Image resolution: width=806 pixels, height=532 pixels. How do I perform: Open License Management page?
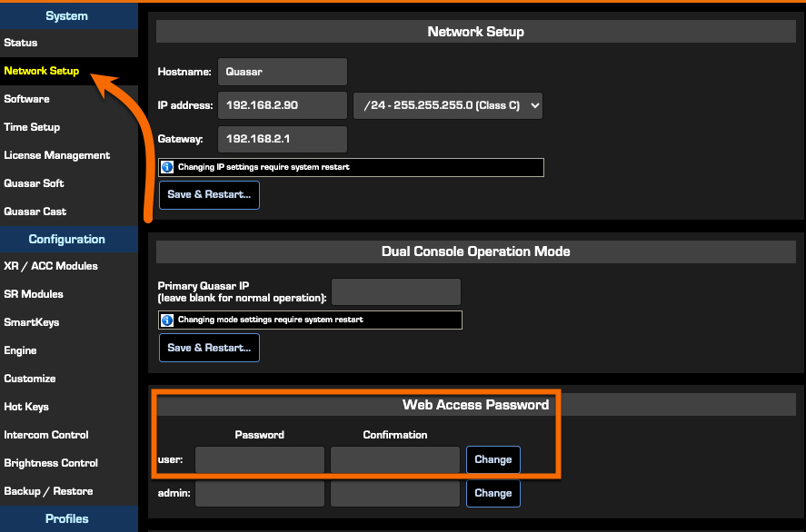57,155
